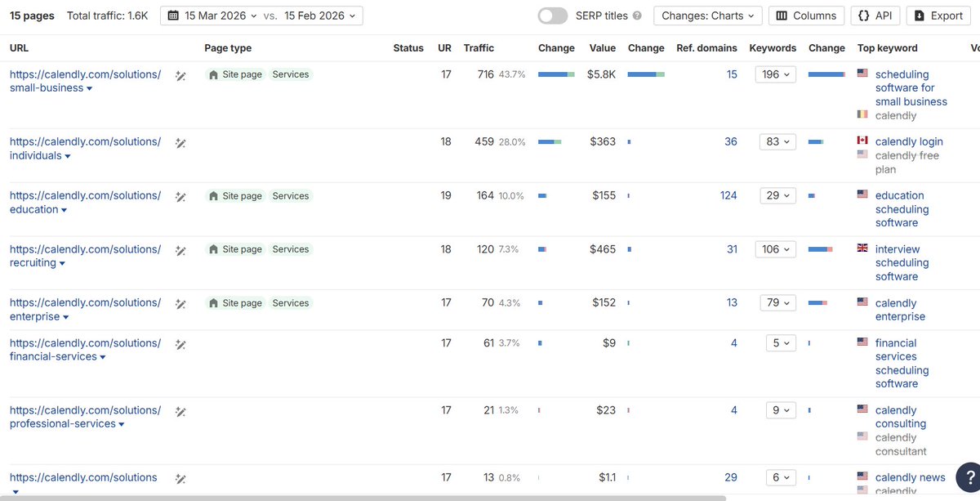This screenshot has height=501, width=980.
Task: Click top keyword calendly login
Action: pyautogui.click(x=909, y=141)
